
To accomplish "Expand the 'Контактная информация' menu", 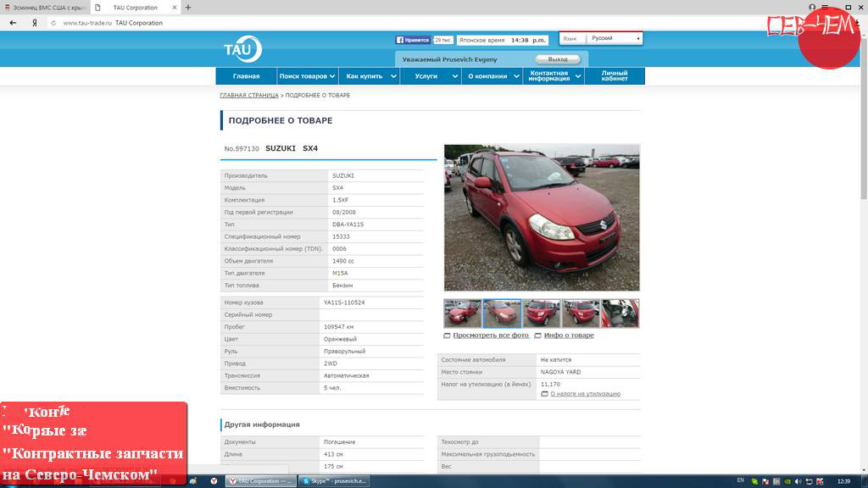I will pos(553,75).
